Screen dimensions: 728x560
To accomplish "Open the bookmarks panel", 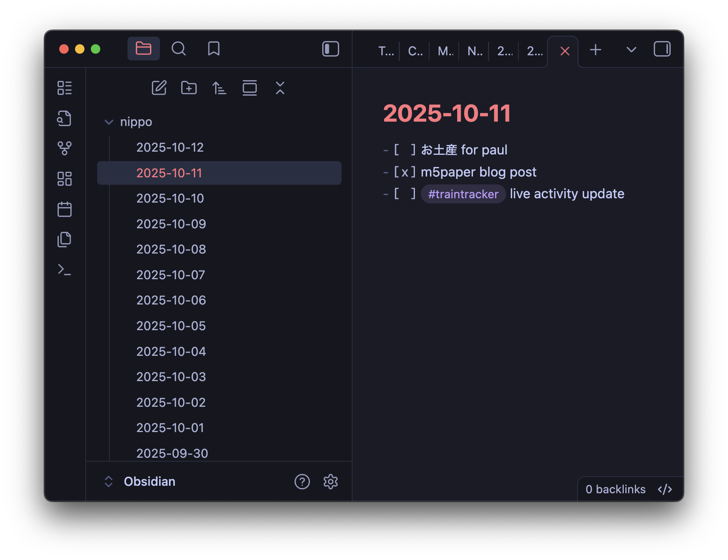I will (x=214, y=49).
